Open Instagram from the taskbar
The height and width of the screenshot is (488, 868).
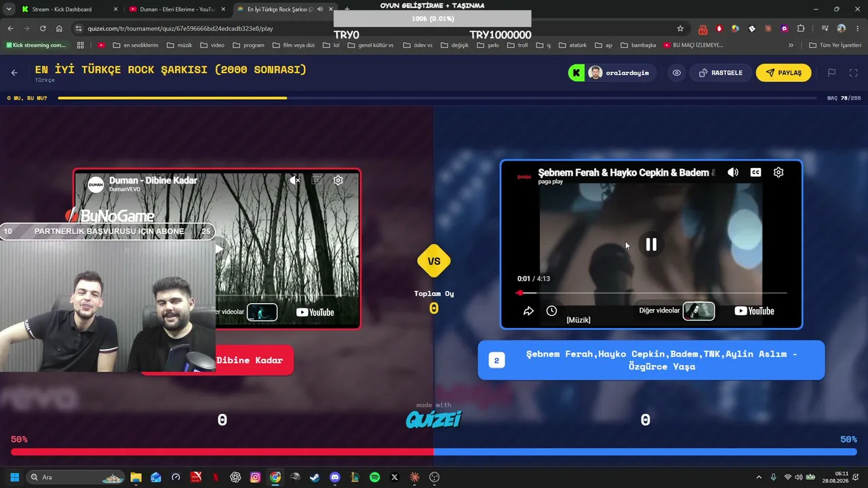coord(255,477)
